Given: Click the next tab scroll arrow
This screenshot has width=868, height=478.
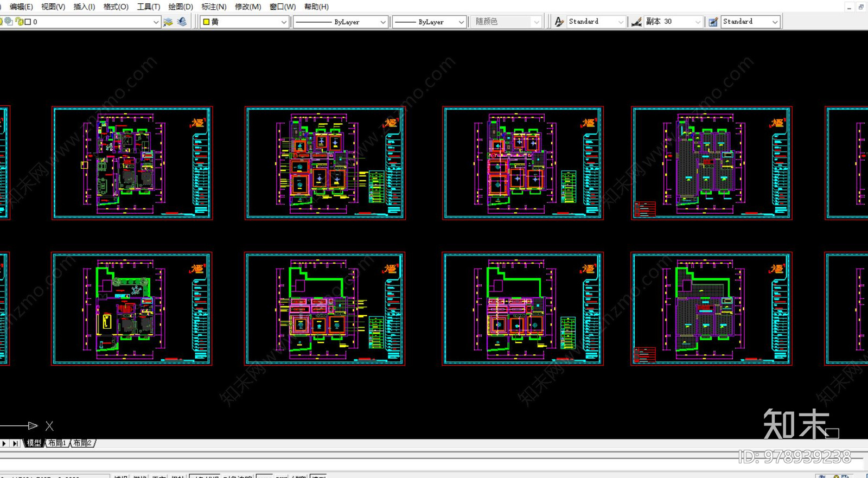Looking at the screenshot, I should (x=4, y=443).
